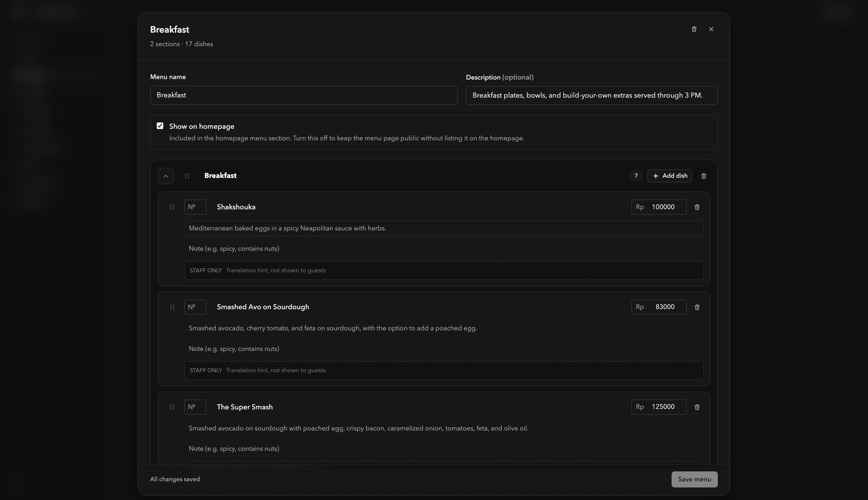Edit The Super Smash price 125000
868x500 pixels.
coord(659,407)
